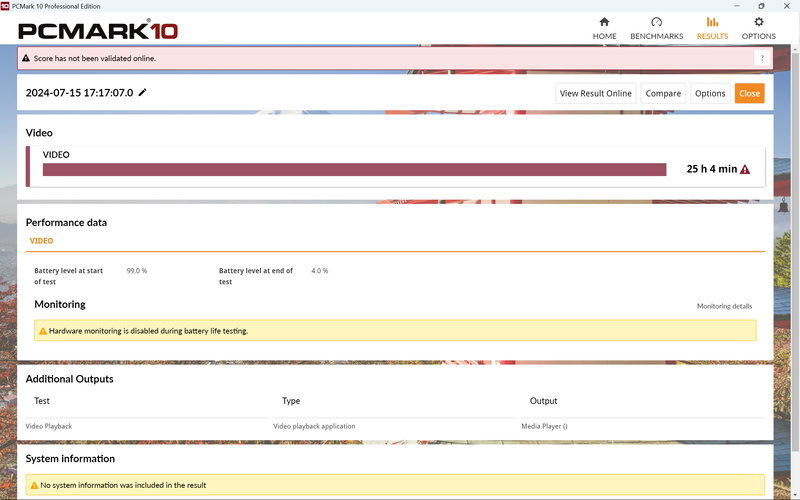
Task: Go to BENCHMARKS section
Action: click(657, 29)
